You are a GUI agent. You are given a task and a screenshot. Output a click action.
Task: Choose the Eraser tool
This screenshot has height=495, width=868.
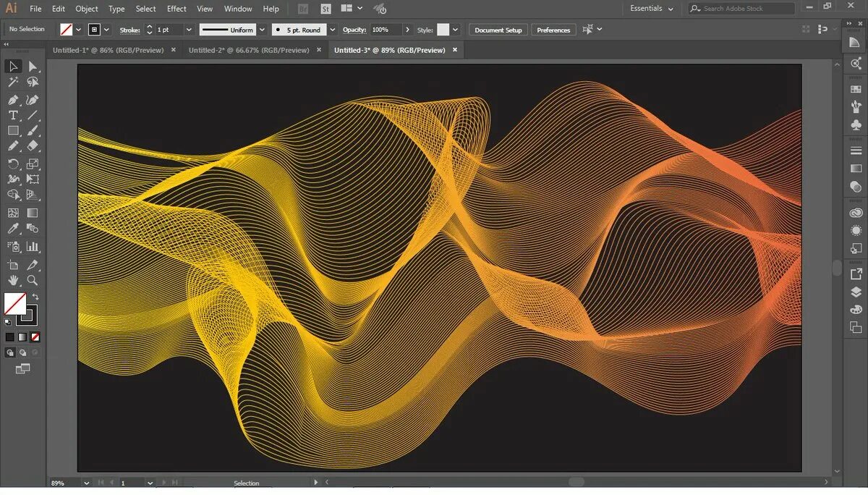pyautogui.click(x=33, y=147)
